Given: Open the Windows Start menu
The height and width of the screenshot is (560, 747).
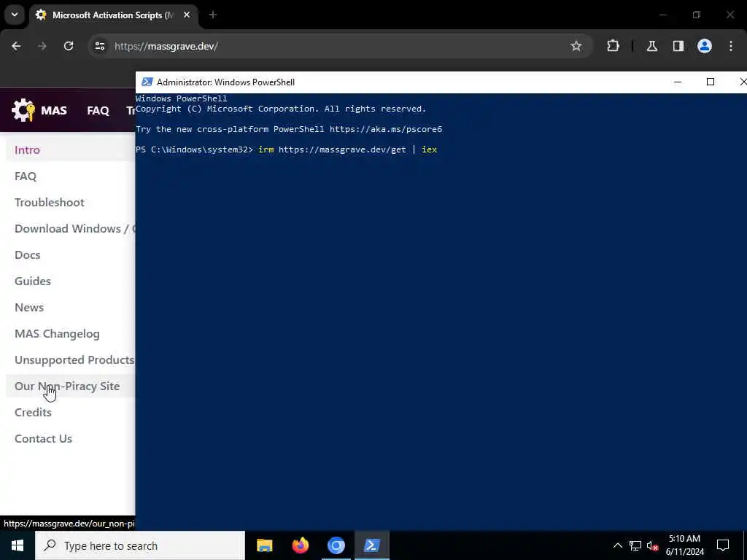Looking at the screenshot, I should click(18, 545).
